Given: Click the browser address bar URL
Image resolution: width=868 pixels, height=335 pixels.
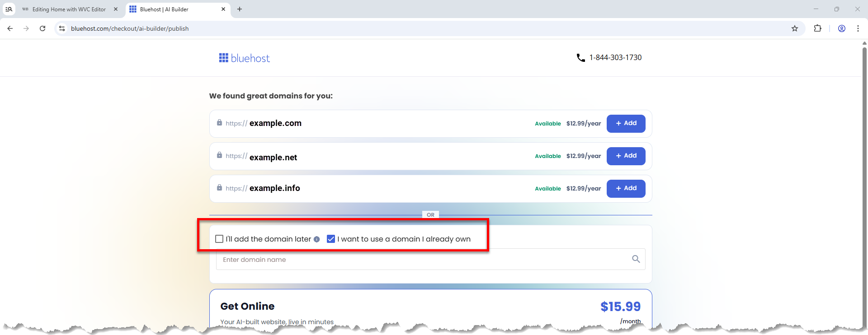Looking at the screenshot, I should pos(130,28).
